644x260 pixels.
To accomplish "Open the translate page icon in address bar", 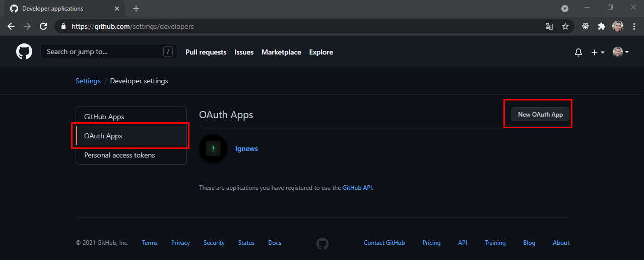I will pyautogui.click(x=549, y=26).
